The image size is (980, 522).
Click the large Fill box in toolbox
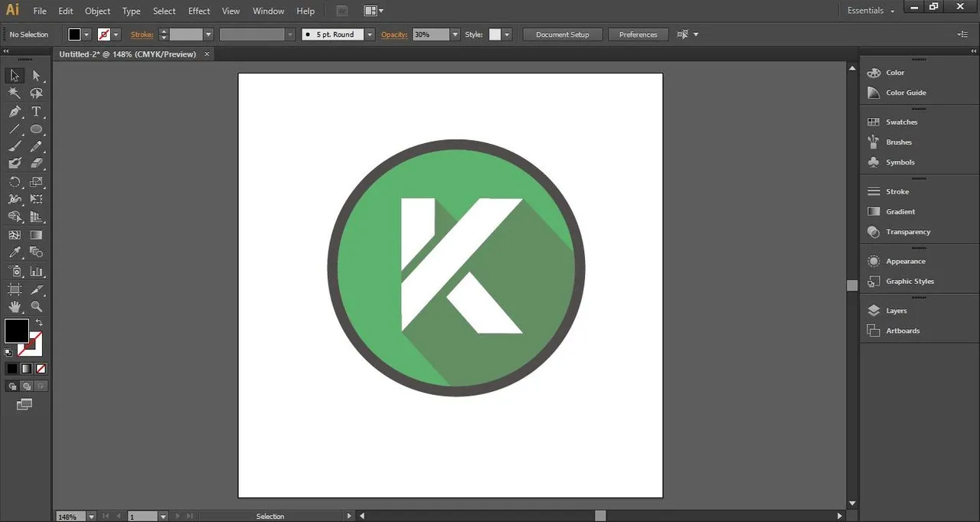(16, 331)
